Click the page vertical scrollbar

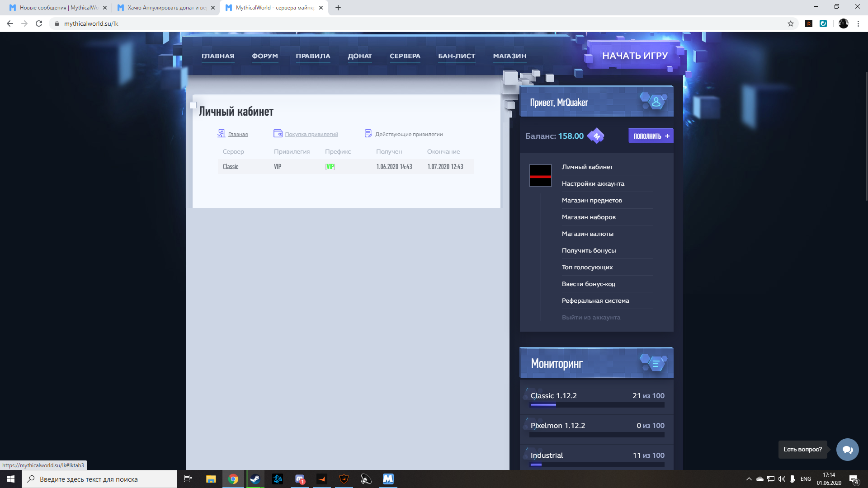[866, 136]
